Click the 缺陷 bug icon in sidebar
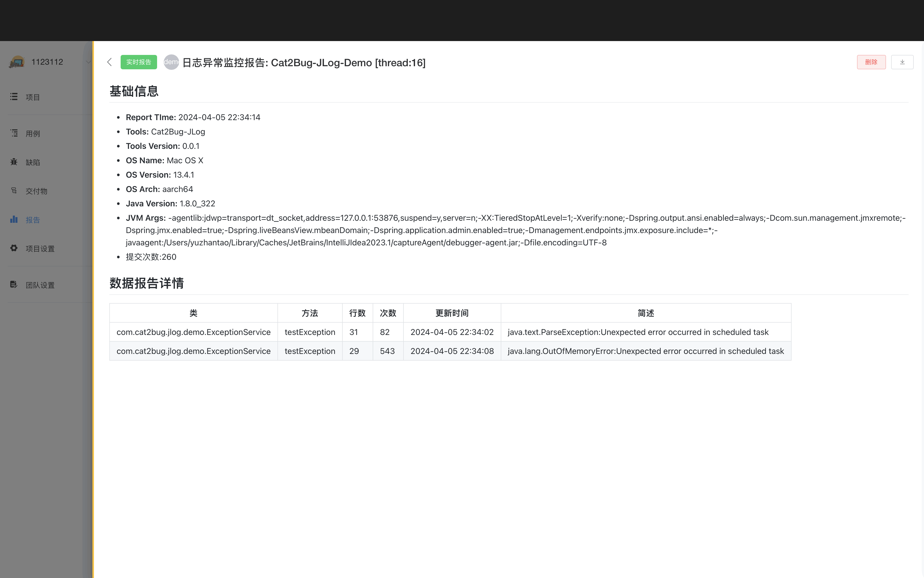924x578 pixels. point(14,162)
